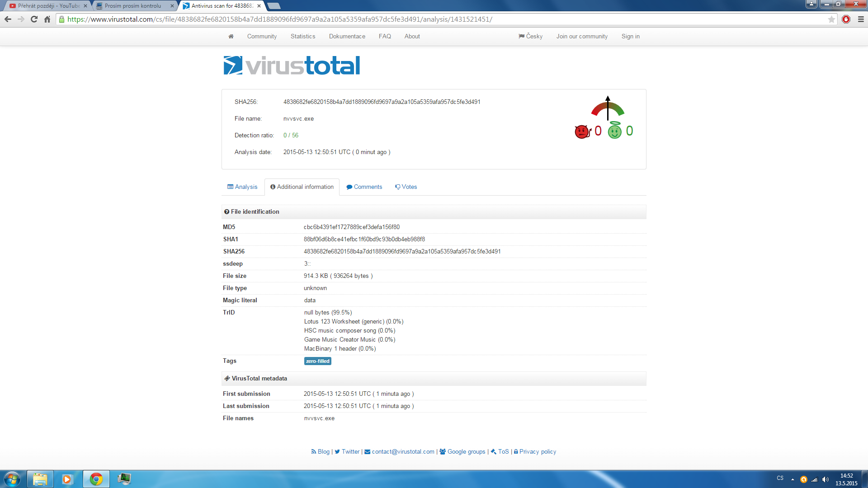This screenshot has height=488, width=868.
Task: Click the ToS footer link
Action: coord(500,451)
